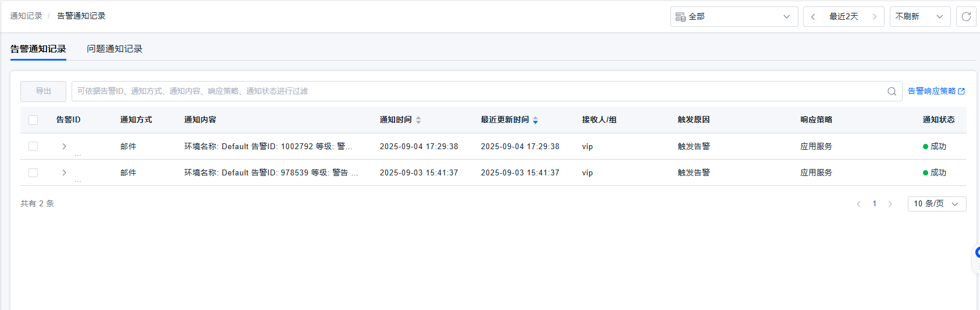Toggle the select-all header checkbox
Viewport: 980px width, 310px height.
[x=33, y=120]
